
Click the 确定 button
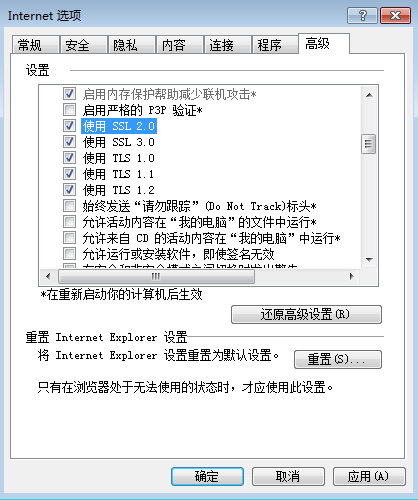tap(207, 476)
